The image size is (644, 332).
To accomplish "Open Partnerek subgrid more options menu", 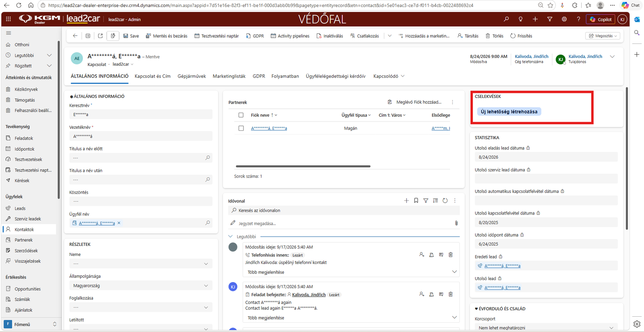I will pyautogui.click(x=452, y=102).
